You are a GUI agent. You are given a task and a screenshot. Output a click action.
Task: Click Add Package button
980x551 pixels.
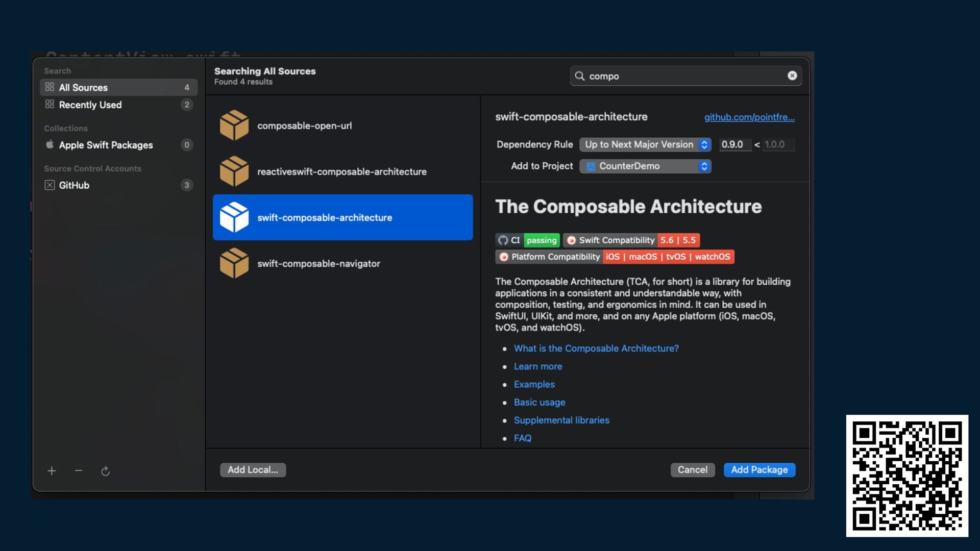759,470
